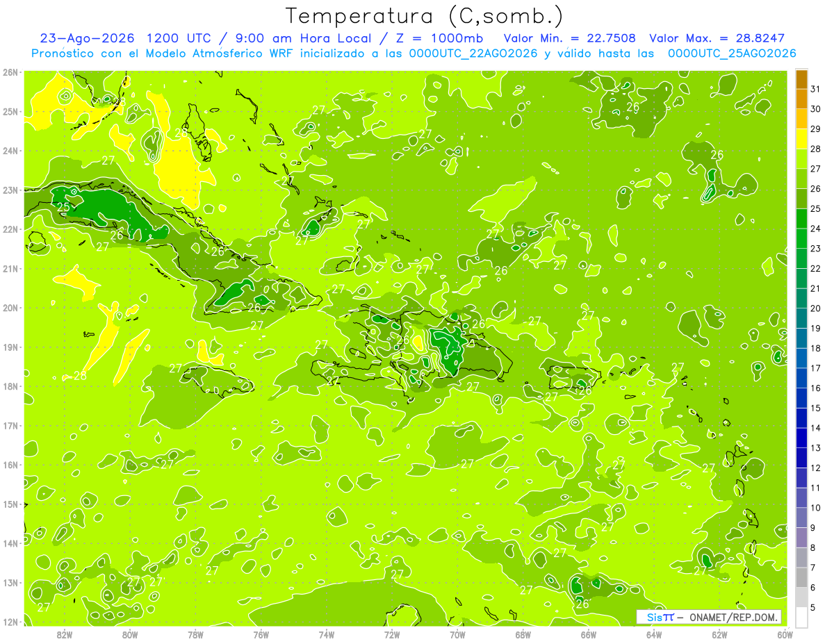Click the '64W' longitude axis label
Image resolution: width=834 pixels, height=644 pixels.
pyautogui.click(x=654, y=634)
